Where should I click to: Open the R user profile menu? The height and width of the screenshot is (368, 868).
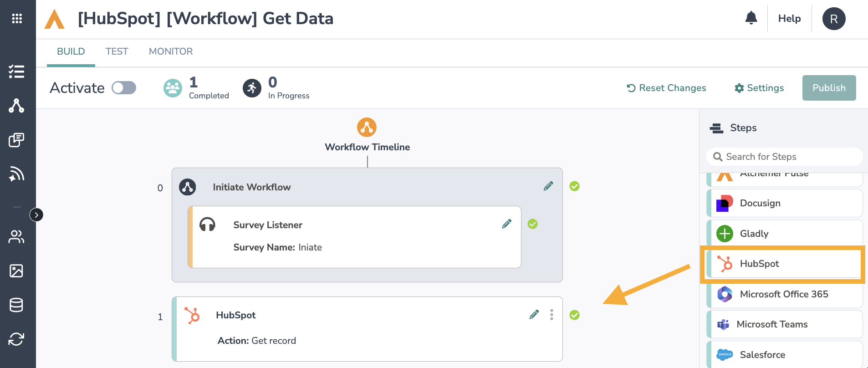point(833,19)
